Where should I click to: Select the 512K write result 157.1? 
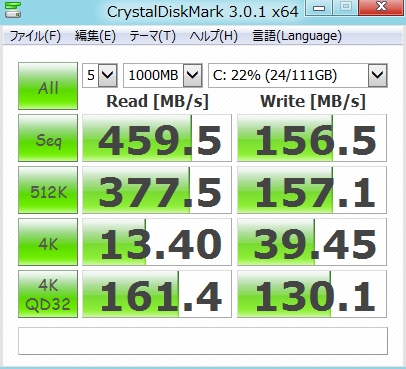click(312, 190)
